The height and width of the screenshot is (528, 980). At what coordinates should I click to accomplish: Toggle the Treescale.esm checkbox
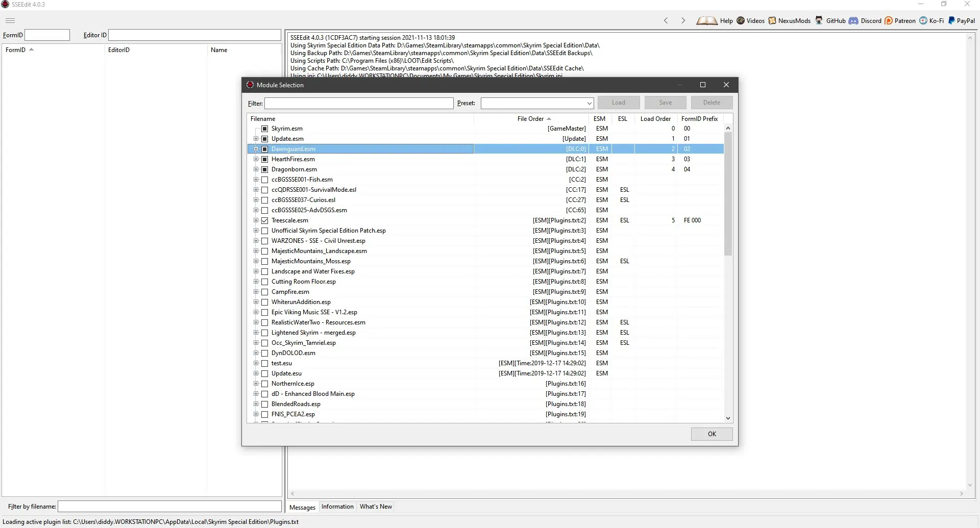264,220
